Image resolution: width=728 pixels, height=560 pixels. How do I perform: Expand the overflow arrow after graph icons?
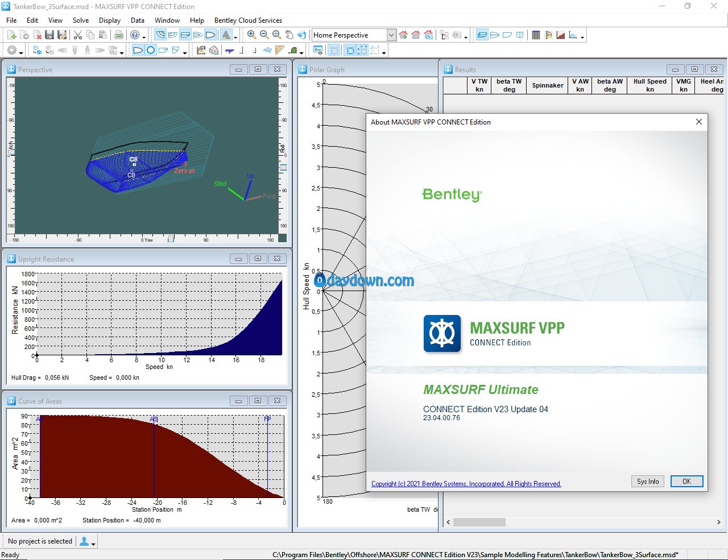point(582,37)
